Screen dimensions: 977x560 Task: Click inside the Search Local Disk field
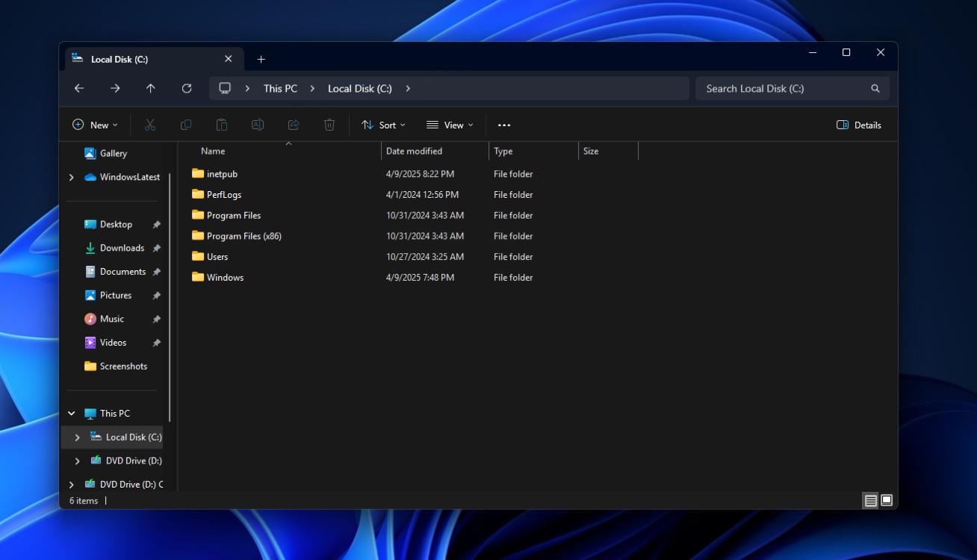762,88
